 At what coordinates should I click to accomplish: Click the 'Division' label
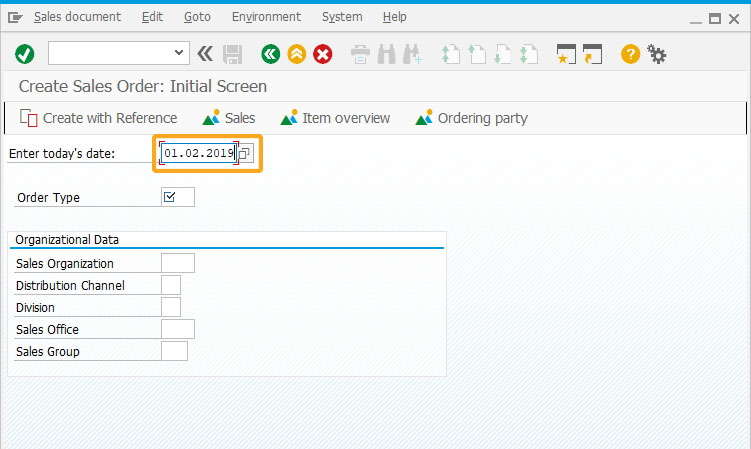pyautogui.click(x=35, y=308)
